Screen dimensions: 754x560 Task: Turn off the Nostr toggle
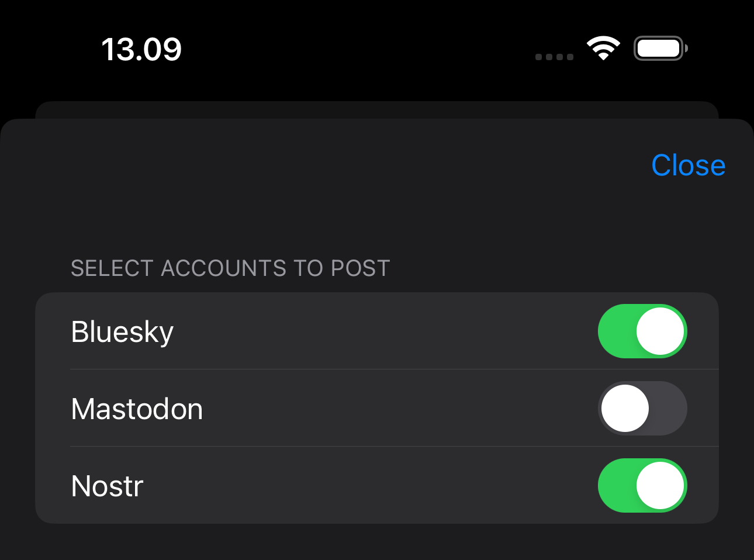pos(642,486)
